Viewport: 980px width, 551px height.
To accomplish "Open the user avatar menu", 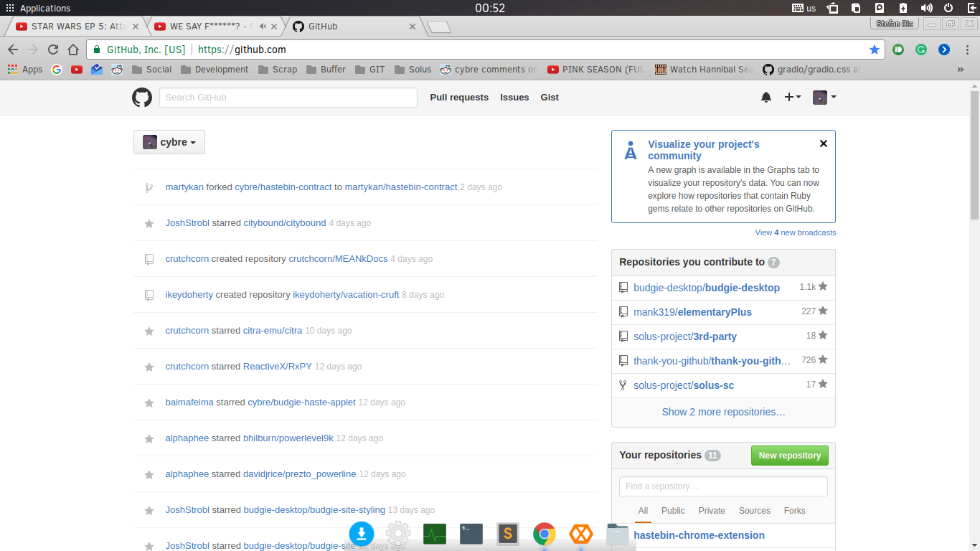I will (824, 98).
